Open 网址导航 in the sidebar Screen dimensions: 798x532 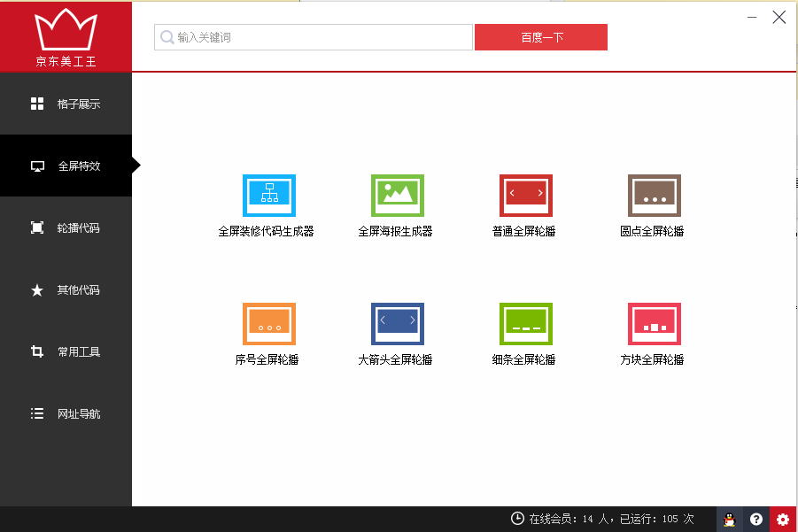[66, 414]
